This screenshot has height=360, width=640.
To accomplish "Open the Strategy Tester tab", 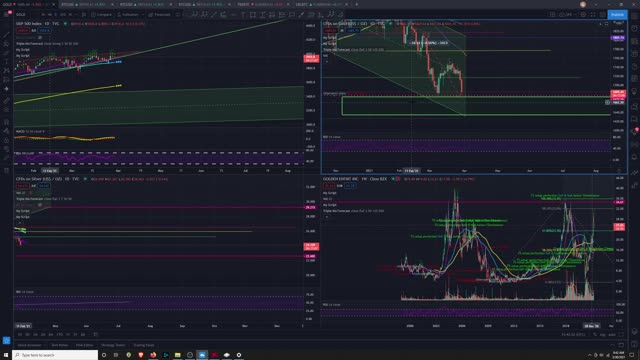I will click(x=113, y=345).
